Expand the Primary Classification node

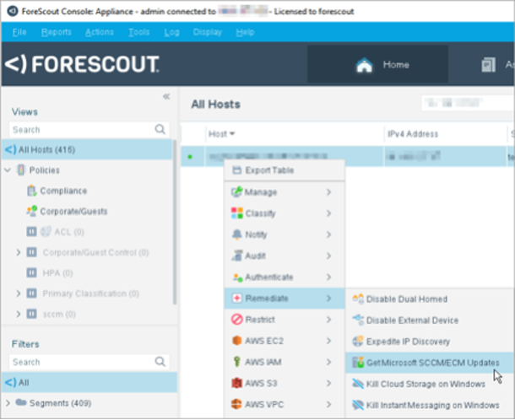point(19,293)
